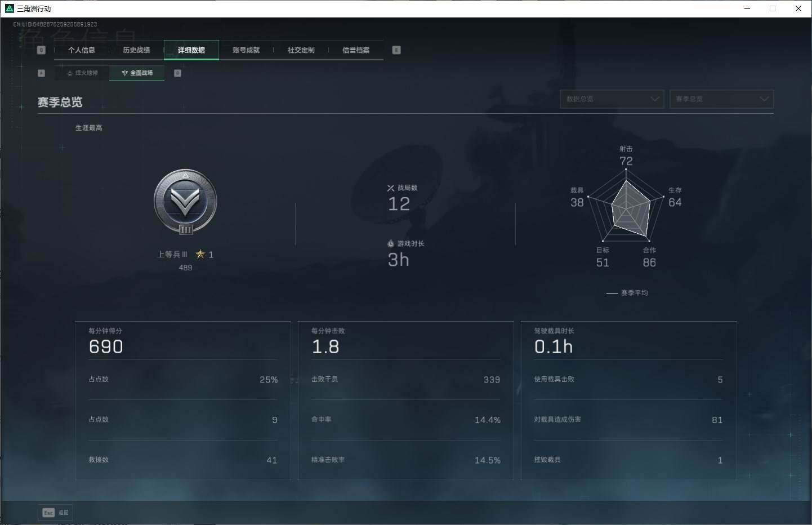Click the 目标 score 51
This screenshot has width=812, height=525.
coord(603,262)
